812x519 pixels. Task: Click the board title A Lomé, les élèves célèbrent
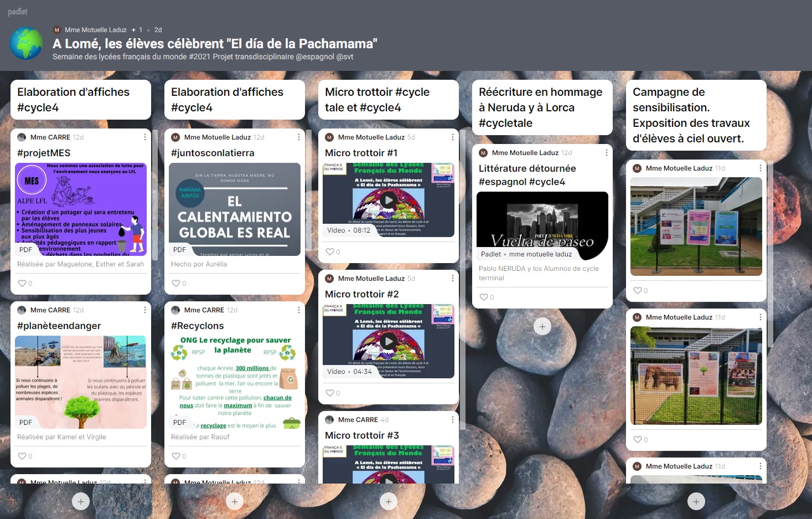click(x=215, y=44)
